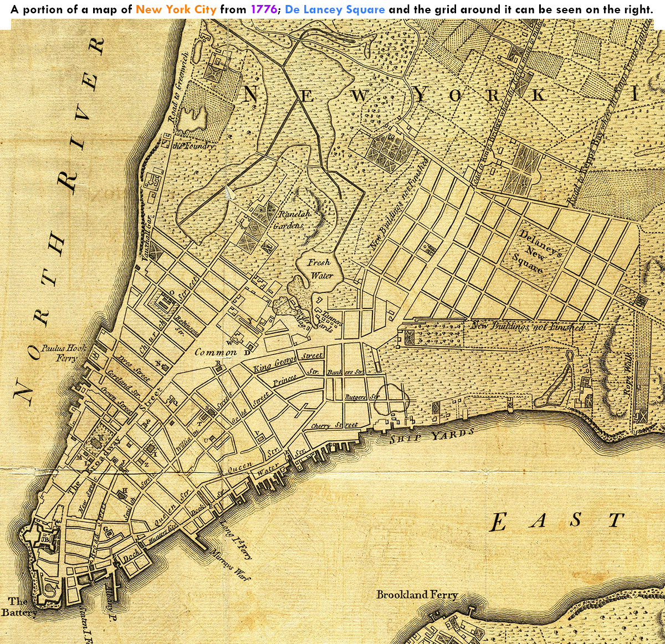The width and height of the screenshot is (665, 644).
Task: Click 'SHIP YARDS' label on waterfront
Action: pyautogui.click(x=433, y=436)
